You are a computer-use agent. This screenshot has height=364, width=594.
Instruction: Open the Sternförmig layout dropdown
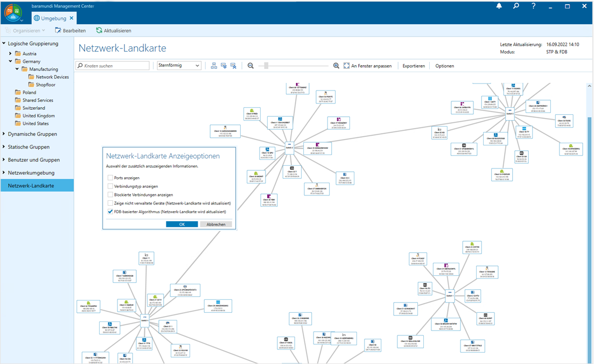pos(179,66)
